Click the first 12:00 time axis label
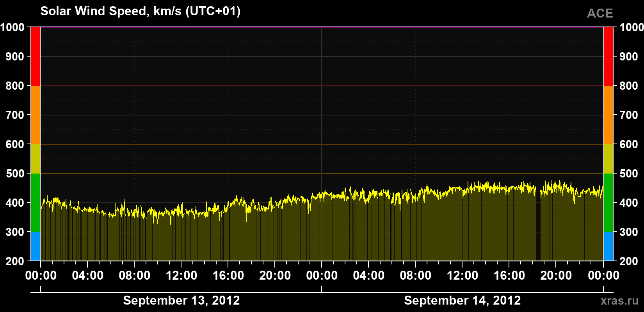Screen dimensions: 644x312 181,276
